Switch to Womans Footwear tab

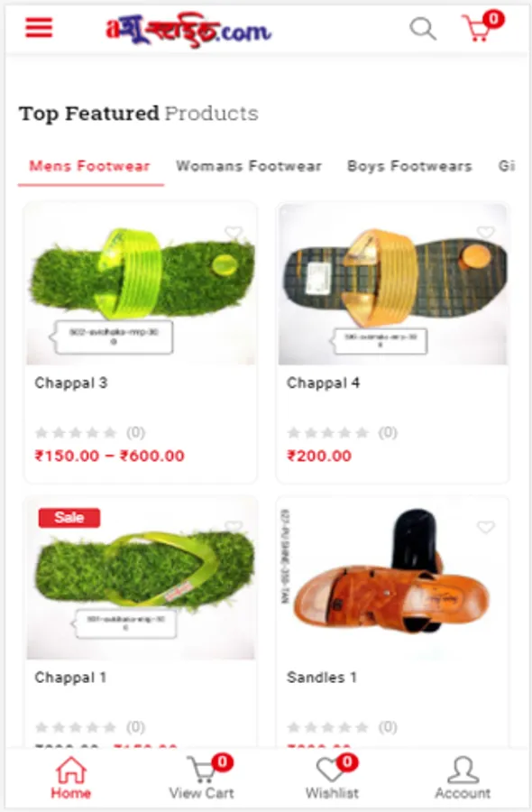coord(248,166)
